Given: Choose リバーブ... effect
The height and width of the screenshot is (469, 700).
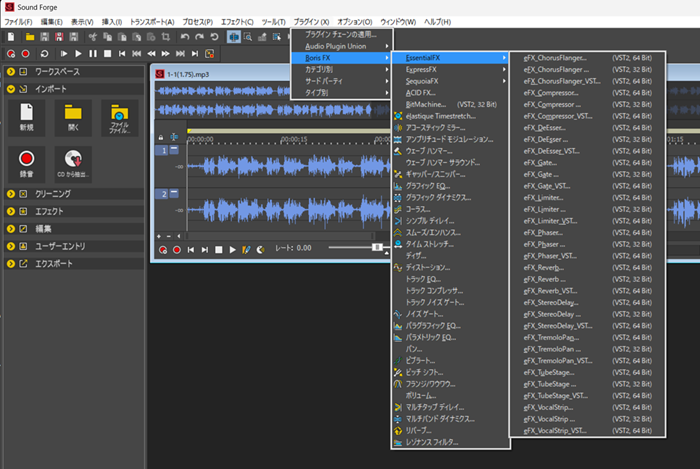Looking at the screenshot, I should (x=450, y=430).
